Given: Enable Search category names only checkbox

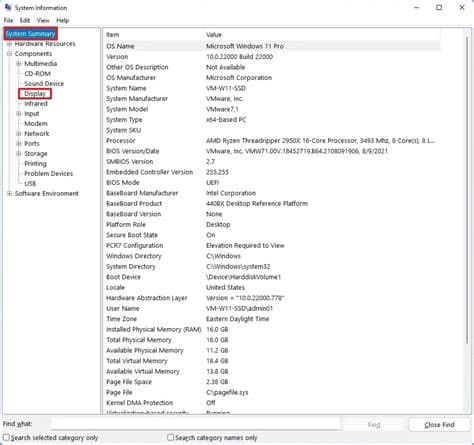Looking at the screenshot, I should pos(170,437).
